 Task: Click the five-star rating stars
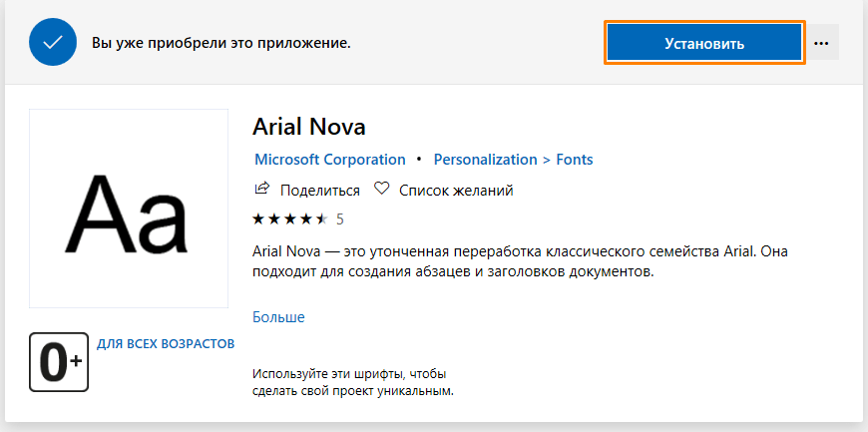click(289, 217)
